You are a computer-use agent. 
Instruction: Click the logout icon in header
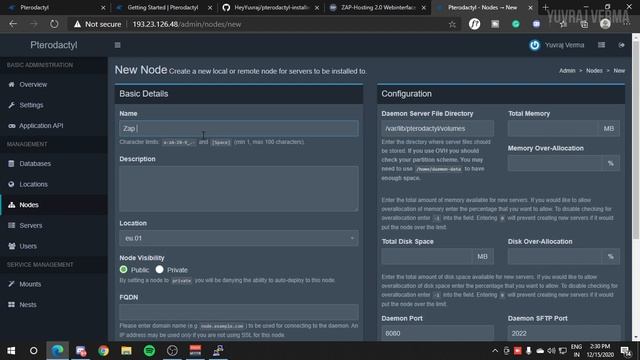[621, 45]
